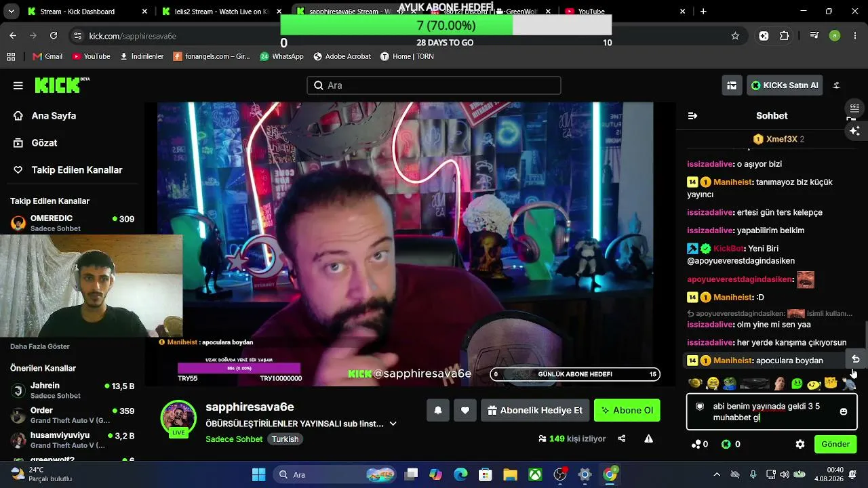Launch Microsoft Store from the taskbar
Image resolution: width=868 pixels, height=488 pixels.
485,474
